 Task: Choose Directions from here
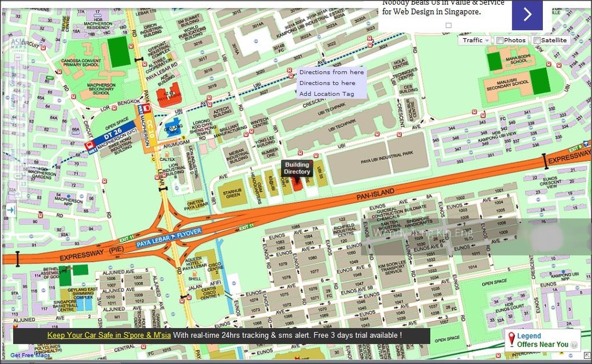331,72
